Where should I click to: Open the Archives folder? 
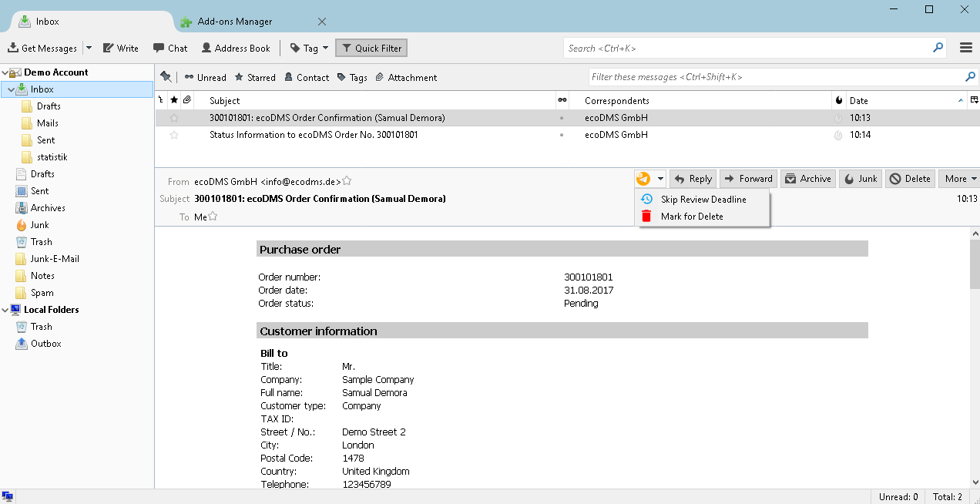48,208
